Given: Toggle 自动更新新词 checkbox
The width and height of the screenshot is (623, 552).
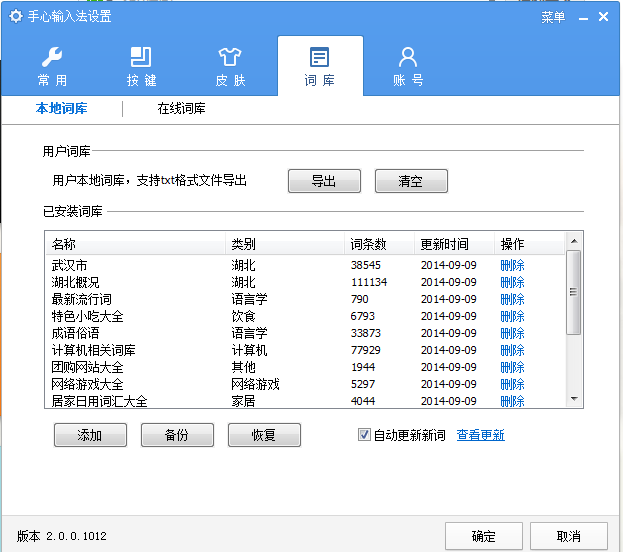Looking at the screenshot, I should 364,435.
